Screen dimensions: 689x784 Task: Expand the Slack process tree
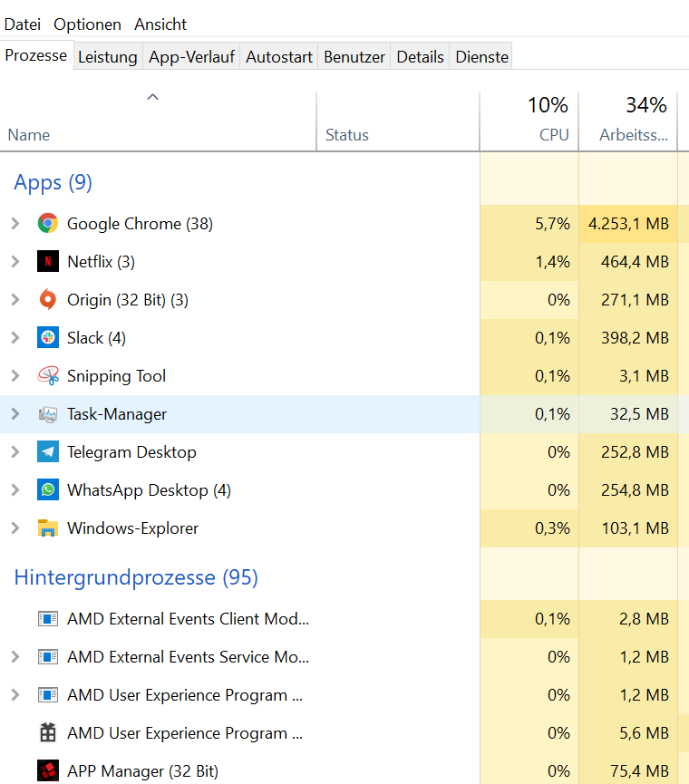(15, 338)
